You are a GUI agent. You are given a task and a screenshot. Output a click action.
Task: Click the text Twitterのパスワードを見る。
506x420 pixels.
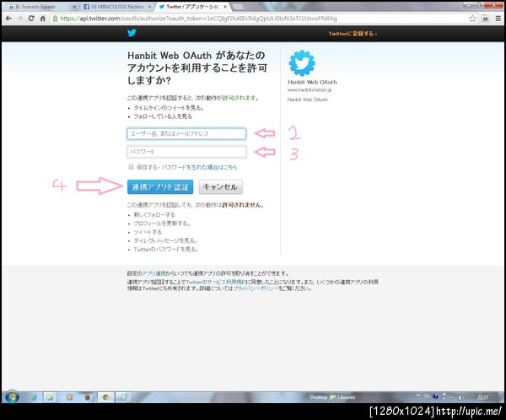(x=166, y=250)
